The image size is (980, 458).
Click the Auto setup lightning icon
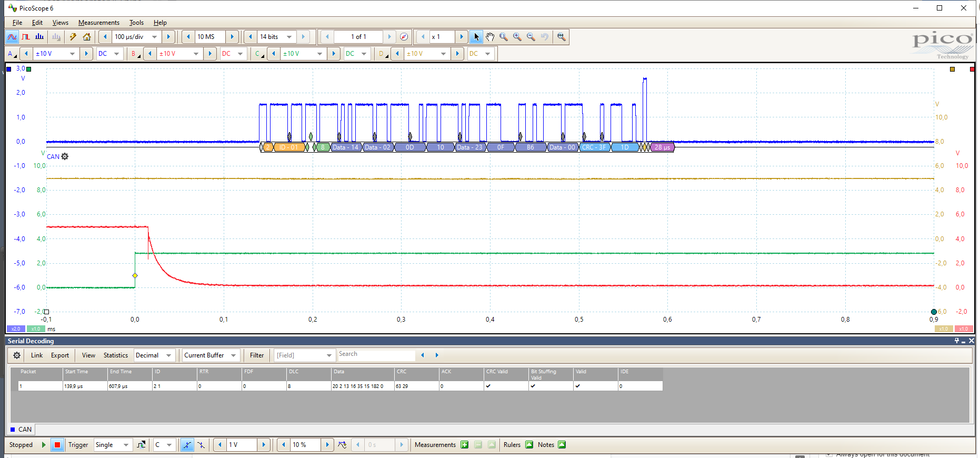tap(73, 37)
